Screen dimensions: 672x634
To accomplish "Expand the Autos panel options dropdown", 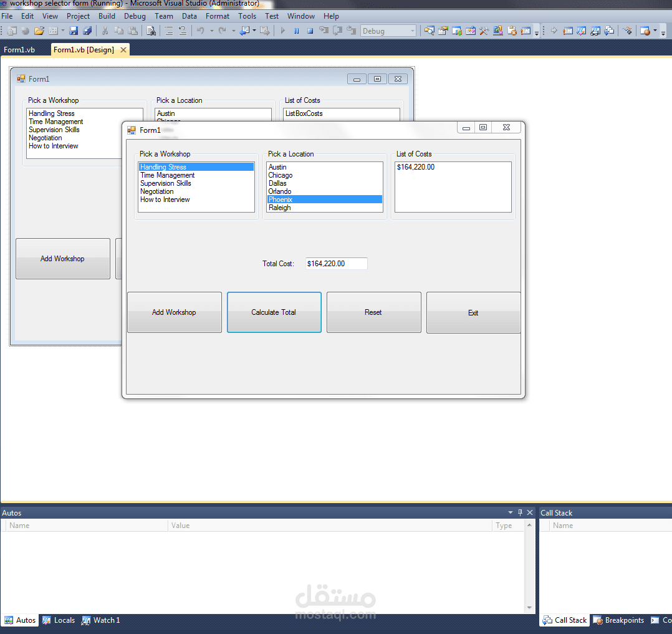I will pos(511,512).
